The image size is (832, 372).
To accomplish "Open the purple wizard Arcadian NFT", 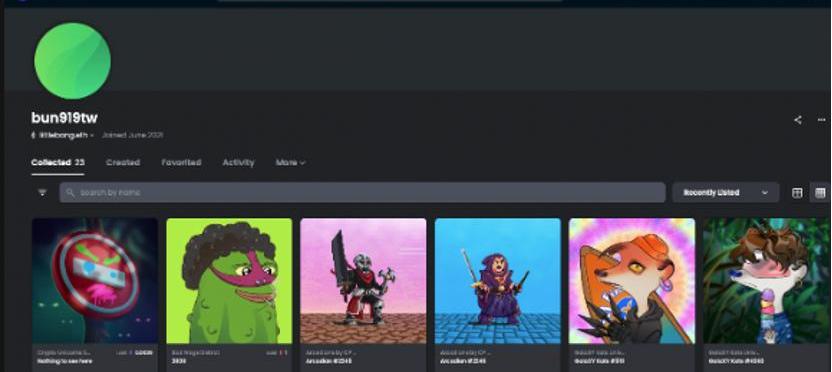I will pos(498,281).
